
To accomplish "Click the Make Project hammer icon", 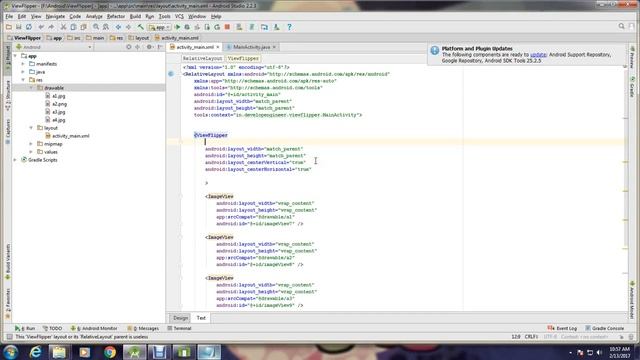I will (140, 27).
